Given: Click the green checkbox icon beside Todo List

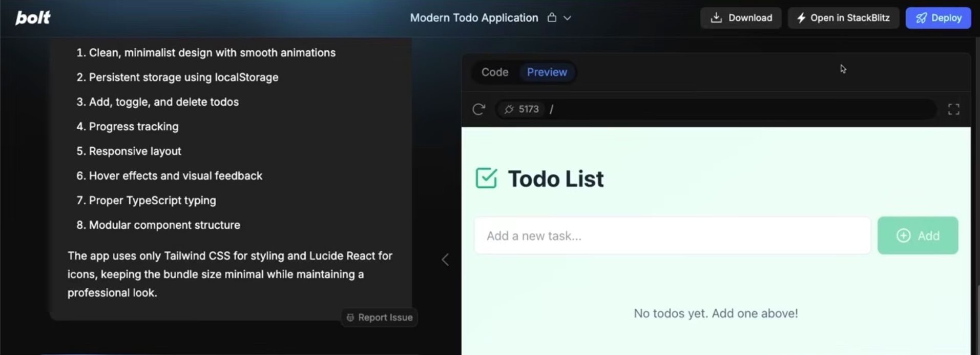Looking at the screenshot, I should point(486,179).
